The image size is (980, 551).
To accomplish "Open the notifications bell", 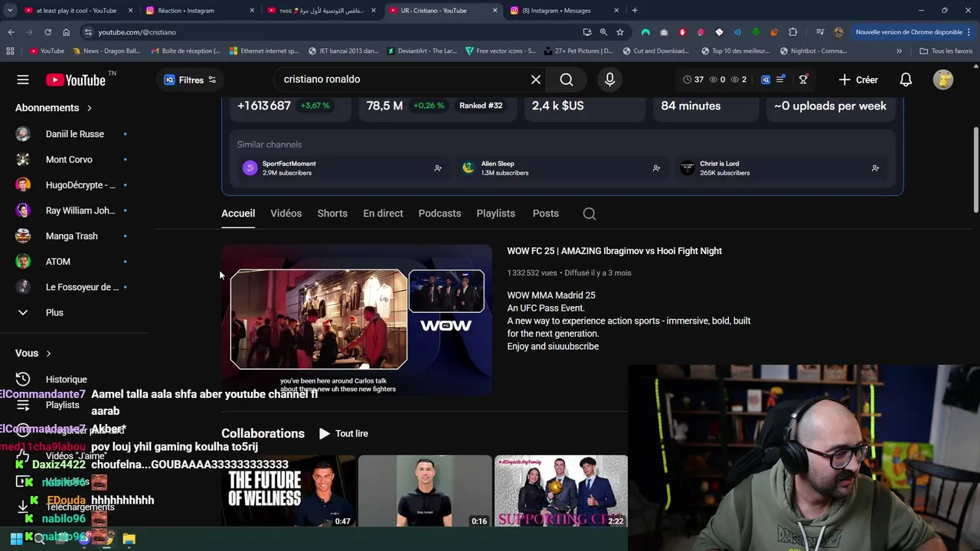I will pos(906,80).
